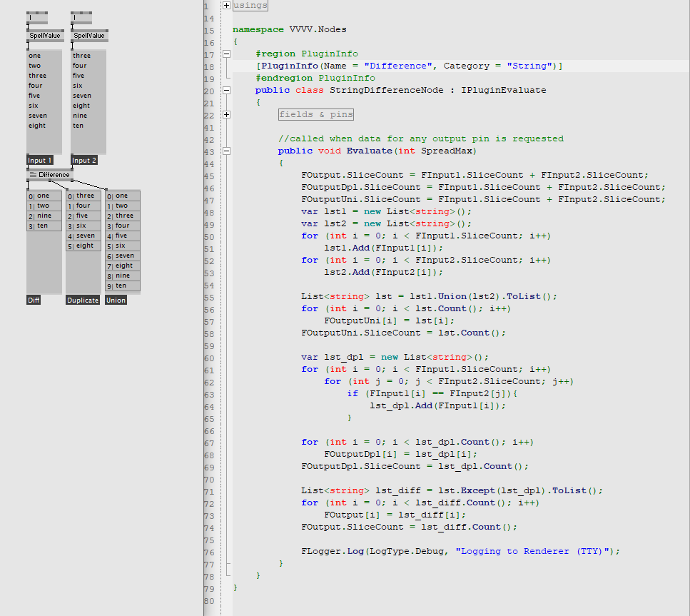Click LogType.Debug on line 76
The height and width of the screenshot is (616, 690).
(406, 551)
